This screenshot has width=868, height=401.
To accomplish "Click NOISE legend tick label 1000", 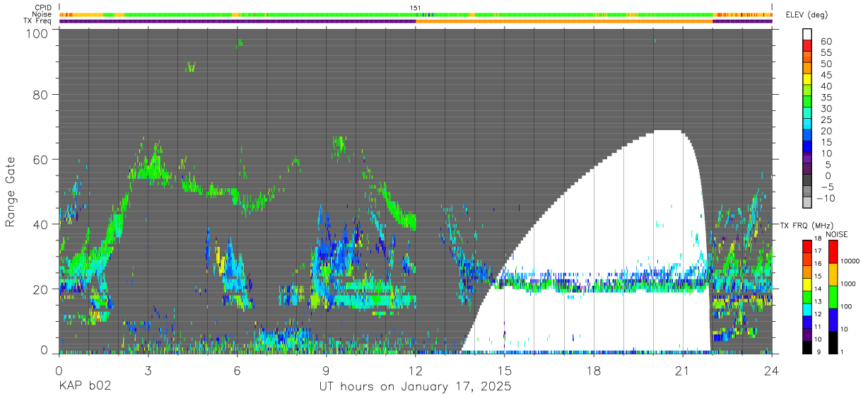I will [x=848, y=284].
